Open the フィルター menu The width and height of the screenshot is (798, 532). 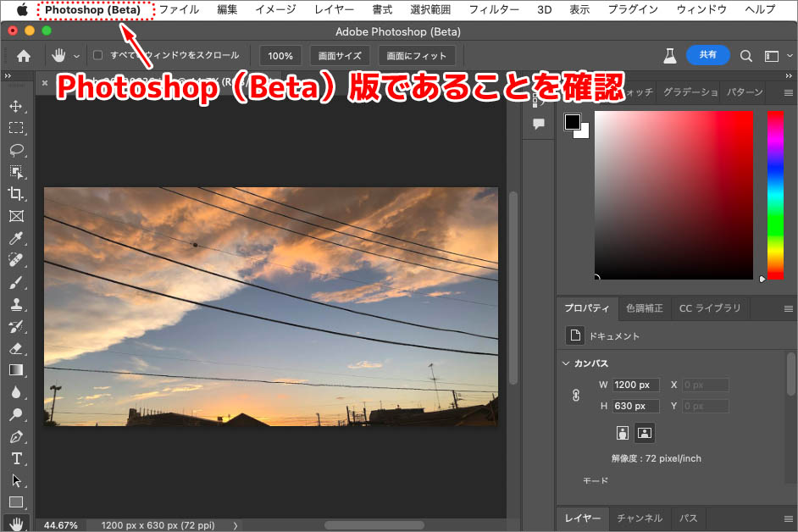coord(494,9)
